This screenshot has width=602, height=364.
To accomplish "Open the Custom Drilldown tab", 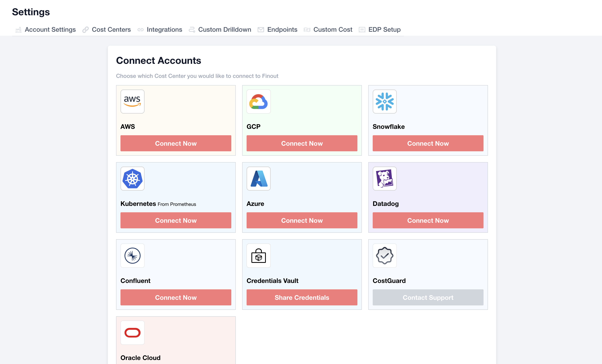I will tap(224, 29).
